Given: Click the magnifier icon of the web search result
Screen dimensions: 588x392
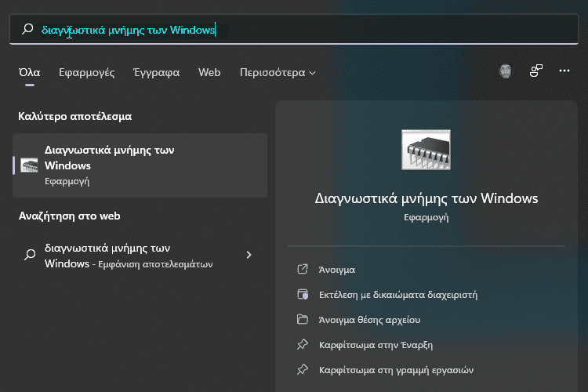Looking at the screenshot, I should coord(30,255).
